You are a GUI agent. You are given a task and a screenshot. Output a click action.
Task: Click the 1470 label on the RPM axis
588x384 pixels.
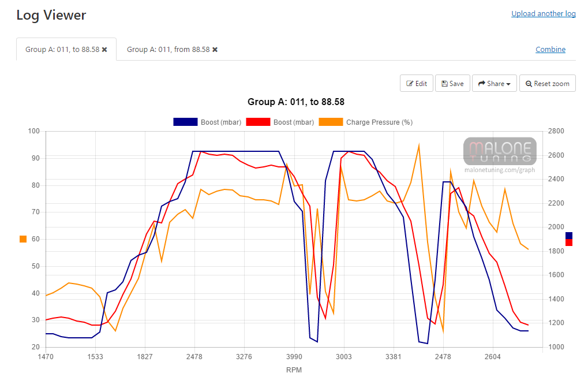(46, 357)
